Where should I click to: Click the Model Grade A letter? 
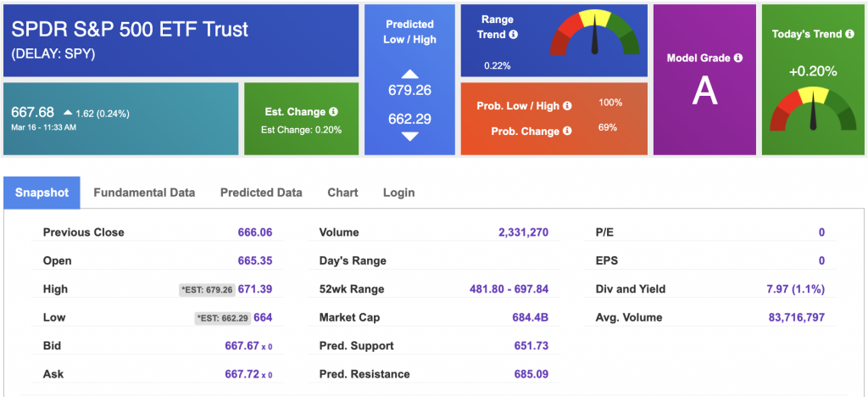click(704, 91)
